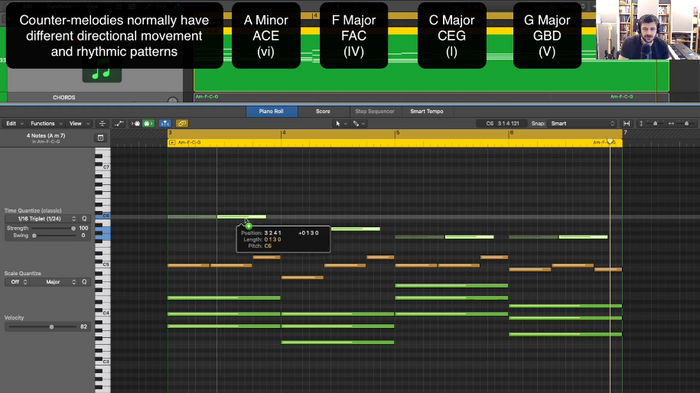Open the Snap Smart dropdown

[x=582, y=123]
